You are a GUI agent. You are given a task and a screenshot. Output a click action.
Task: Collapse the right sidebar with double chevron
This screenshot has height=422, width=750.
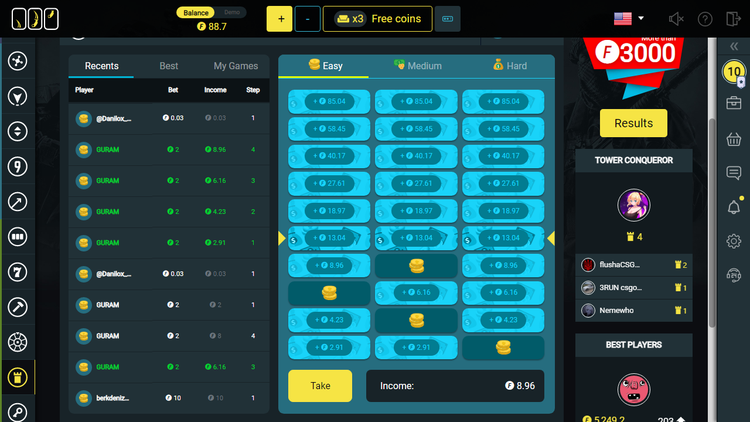733,46
